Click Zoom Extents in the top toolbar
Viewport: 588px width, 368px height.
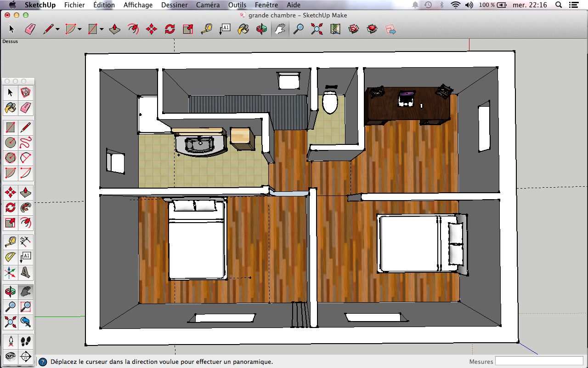click(317, 29)
